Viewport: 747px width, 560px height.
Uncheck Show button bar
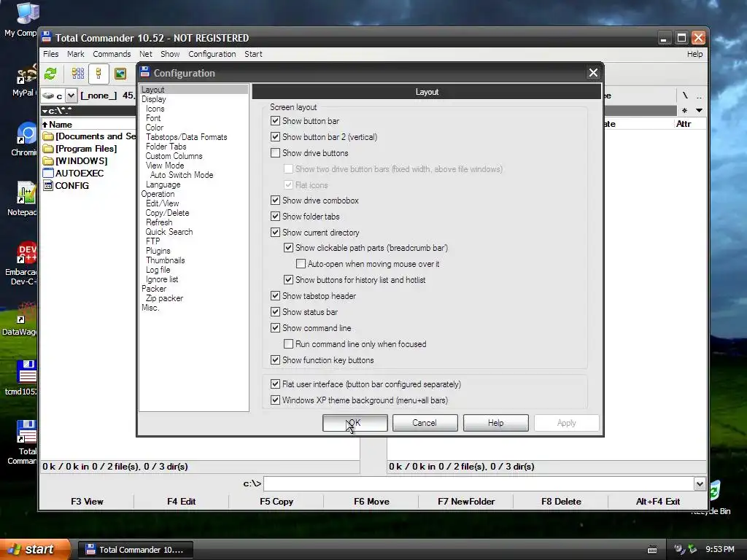(x=275, y=121)
